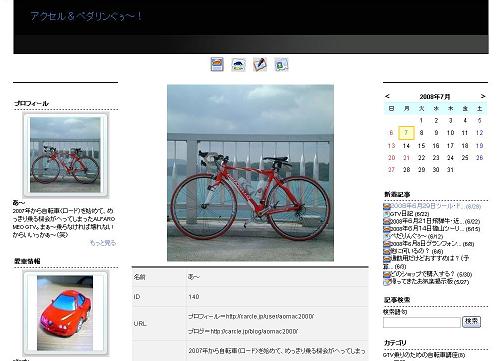Open the carcle.jp/blog URL link
The image size is (503, 361).
tap(254, 331)
